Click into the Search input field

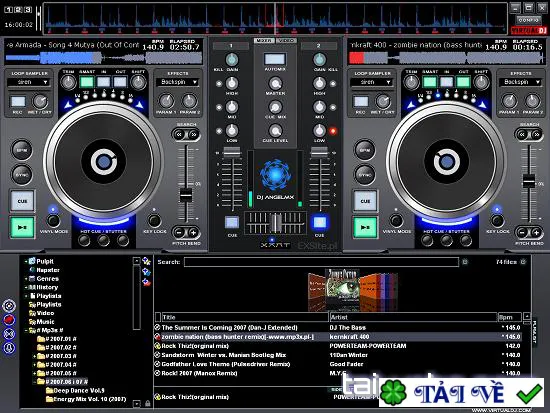(x=321, y=262)
